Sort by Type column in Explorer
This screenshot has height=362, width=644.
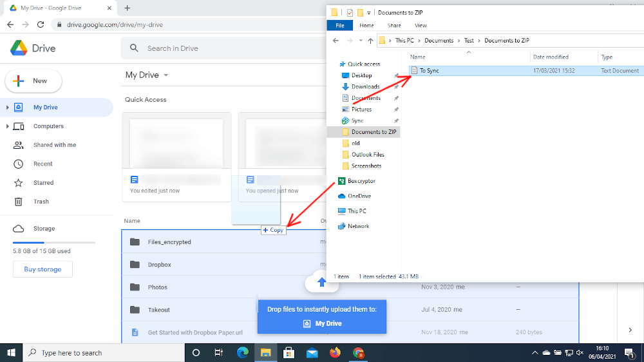607,57
